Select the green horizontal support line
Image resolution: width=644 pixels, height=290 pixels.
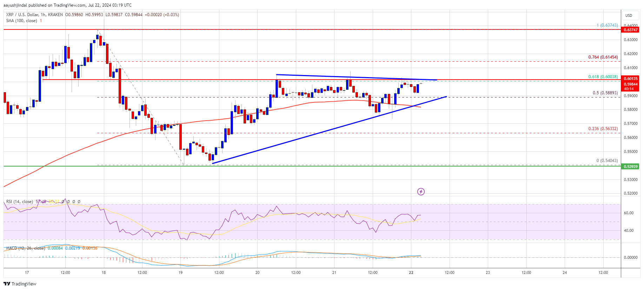tap(312, 166)
